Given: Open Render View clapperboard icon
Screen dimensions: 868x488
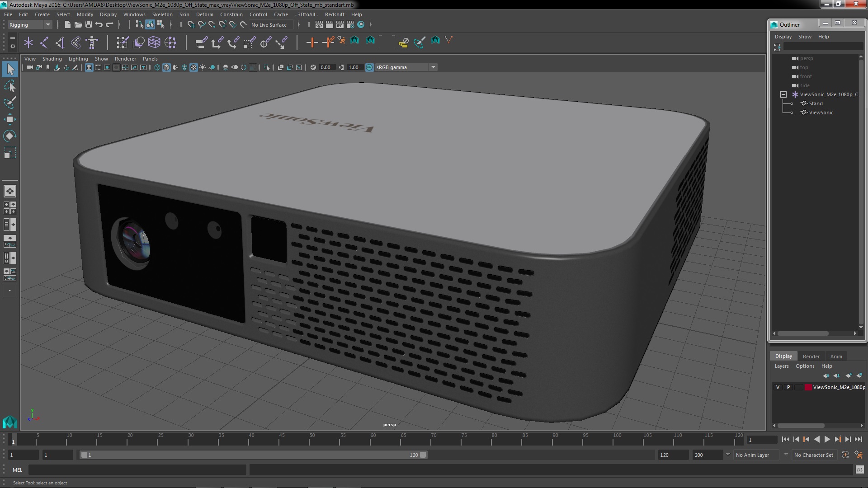Looking at the screenshot, I should coord(319,25).
